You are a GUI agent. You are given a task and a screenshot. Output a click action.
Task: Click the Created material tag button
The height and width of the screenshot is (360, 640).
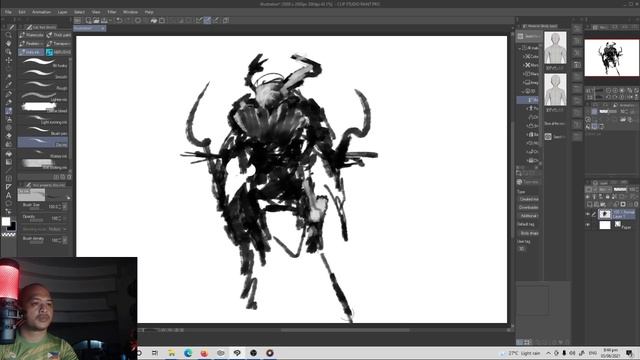529,199
